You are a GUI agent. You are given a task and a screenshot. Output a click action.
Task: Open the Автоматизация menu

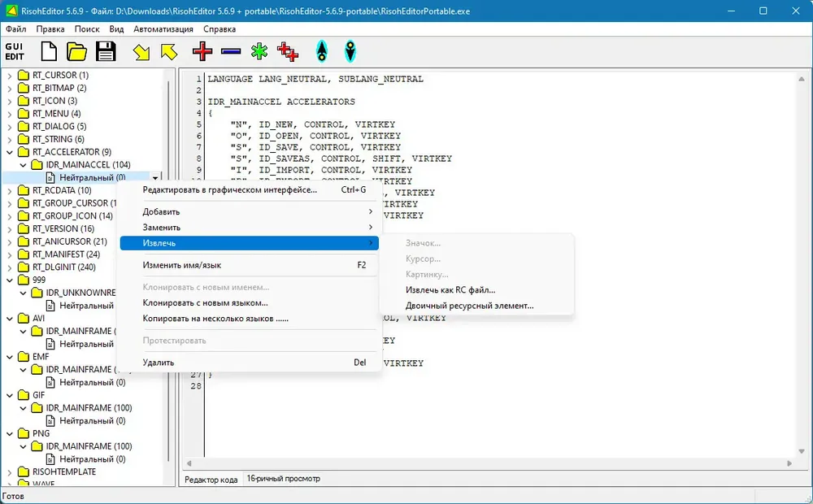[x=163, y=29]
